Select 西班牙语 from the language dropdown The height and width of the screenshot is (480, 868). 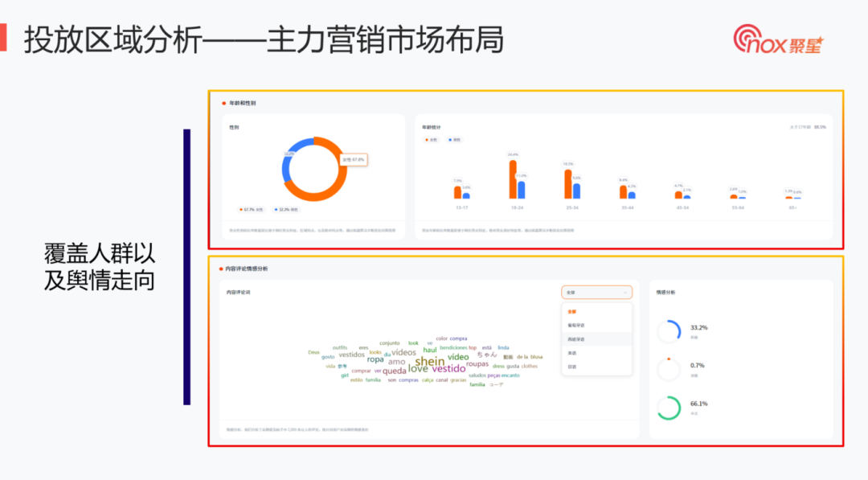tap(577, 338)
